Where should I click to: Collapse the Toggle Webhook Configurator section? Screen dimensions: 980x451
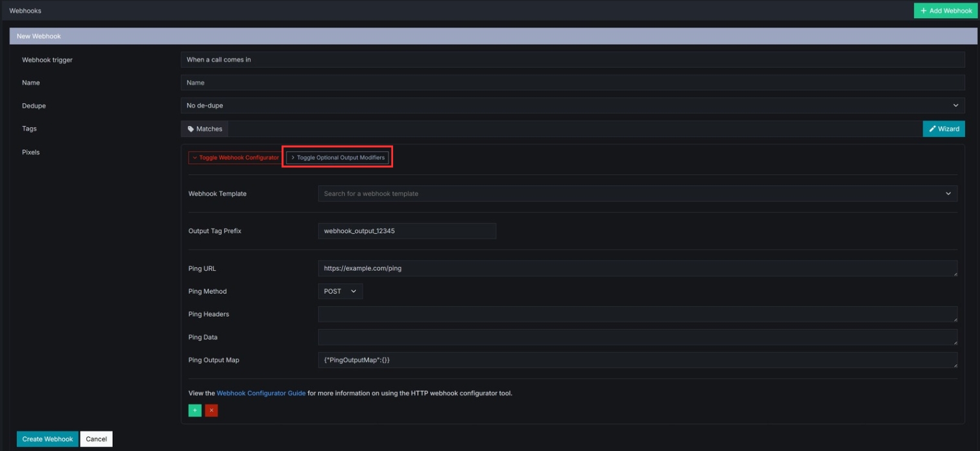coord(235,157)
